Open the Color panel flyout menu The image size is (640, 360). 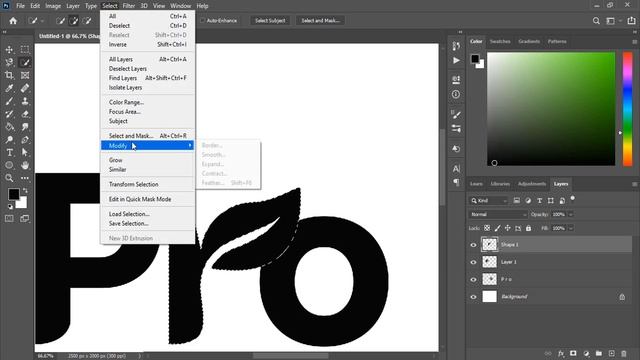point(634,42)
